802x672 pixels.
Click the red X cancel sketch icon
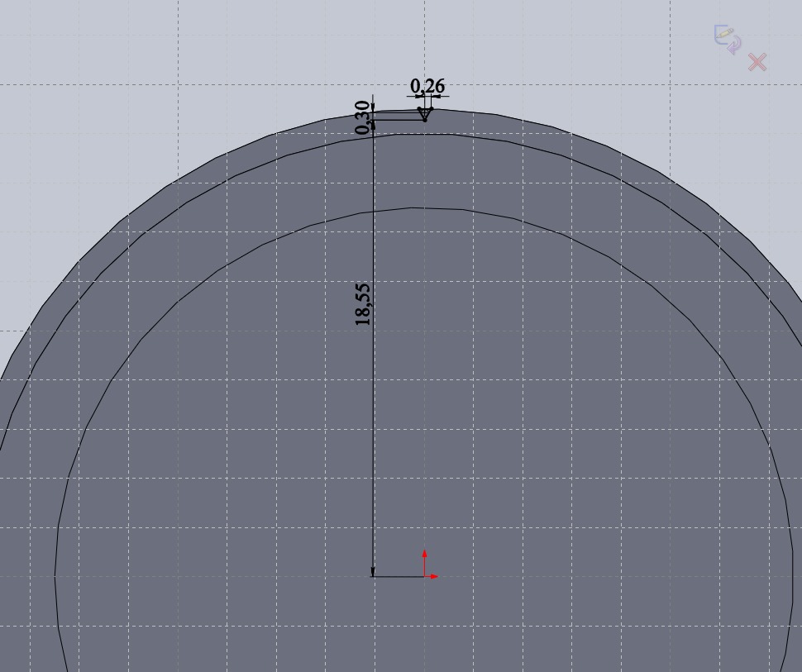point(757,62)
